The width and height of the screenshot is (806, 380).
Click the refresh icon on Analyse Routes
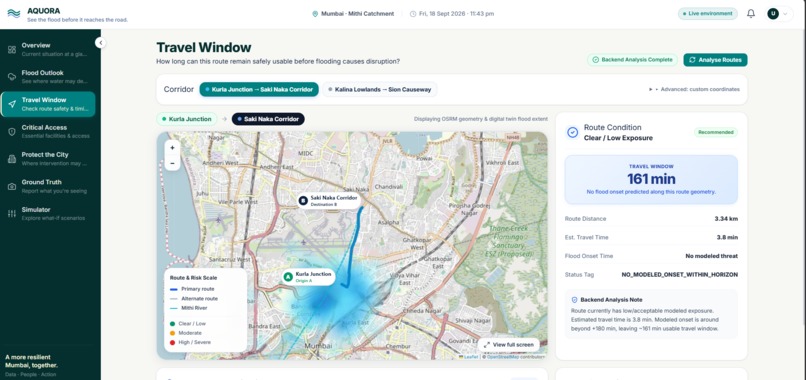click(x=692, y=60)
